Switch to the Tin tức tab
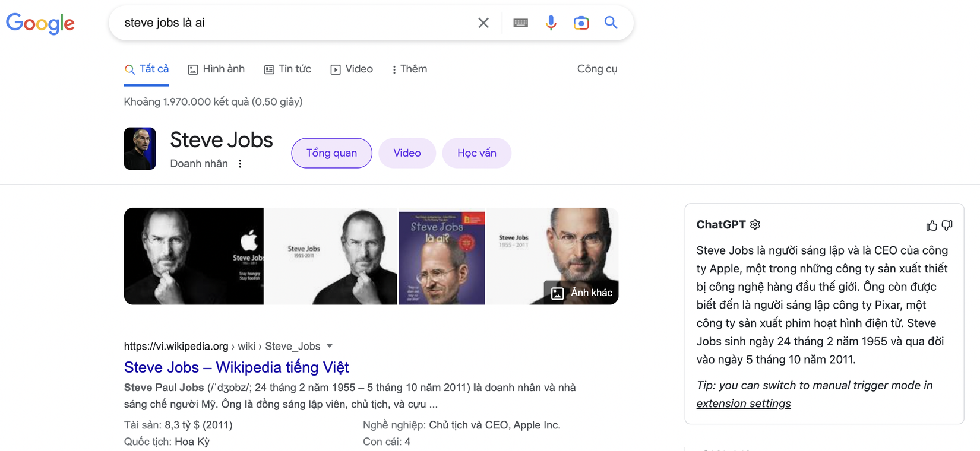The width and height of the screenshot is (980, 451). click(287, 69)
